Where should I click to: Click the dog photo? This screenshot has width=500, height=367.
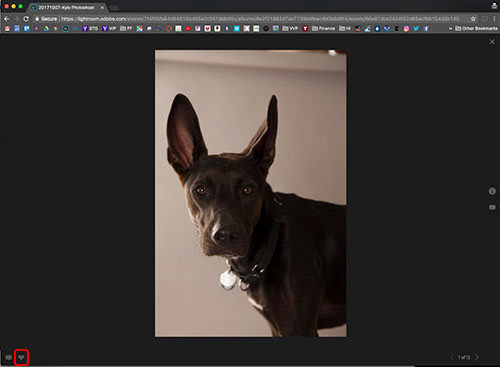click(250, 193)
